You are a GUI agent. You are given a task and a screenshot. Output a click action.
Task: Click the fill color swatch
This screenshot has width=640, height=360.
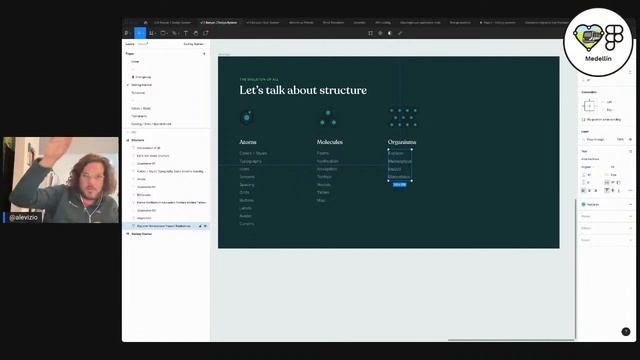pyautogui.click(x=584, y=204)
